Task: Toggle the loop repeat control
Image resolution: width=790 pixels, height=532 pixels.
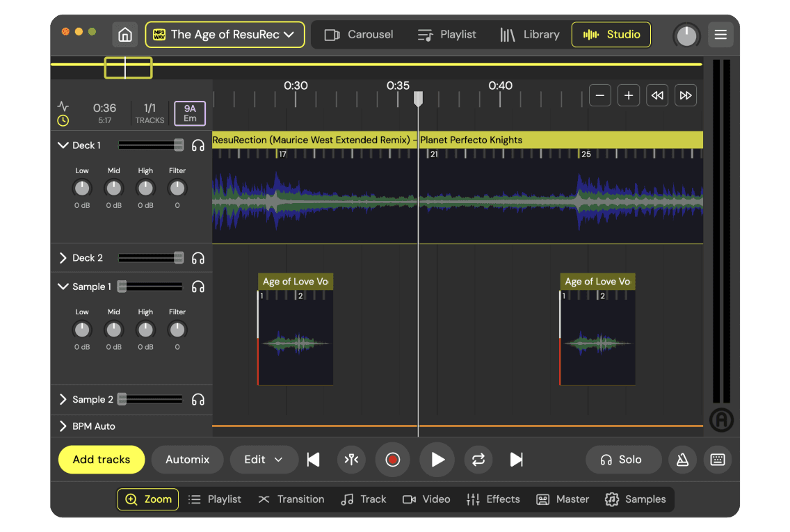Action: pos(478,459)
